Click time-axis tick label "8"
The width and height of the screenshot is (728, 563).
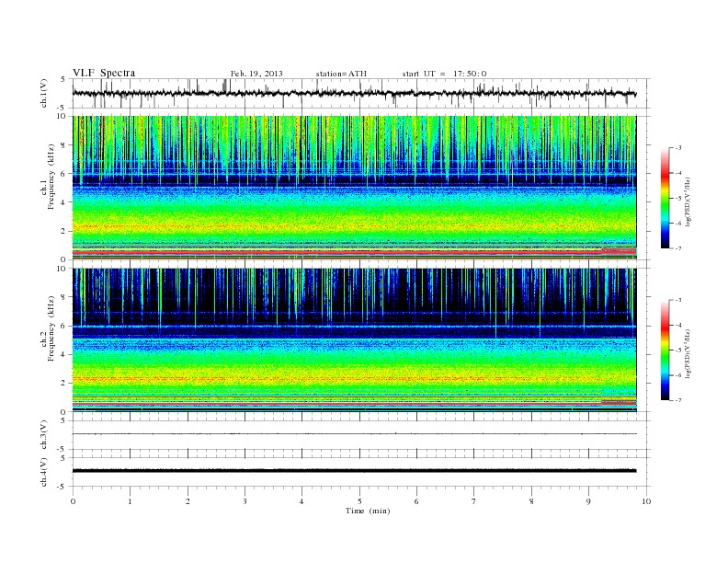531,501
